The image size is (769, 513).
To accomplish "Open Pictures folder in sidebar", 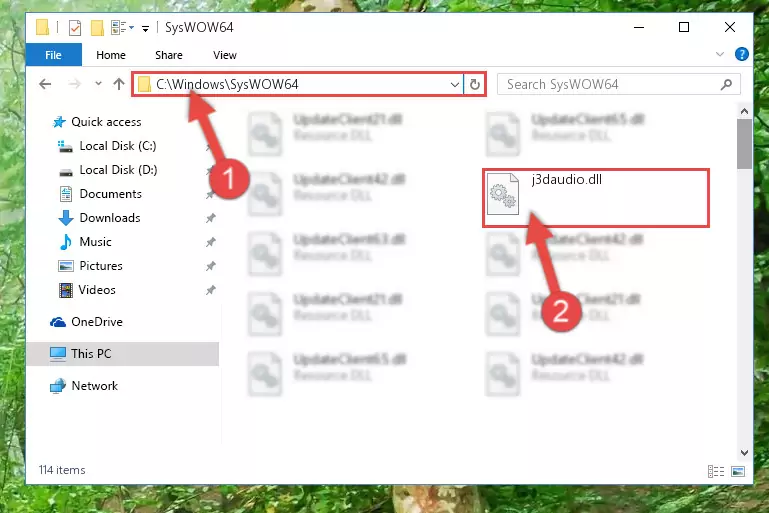I will (101, 266).
